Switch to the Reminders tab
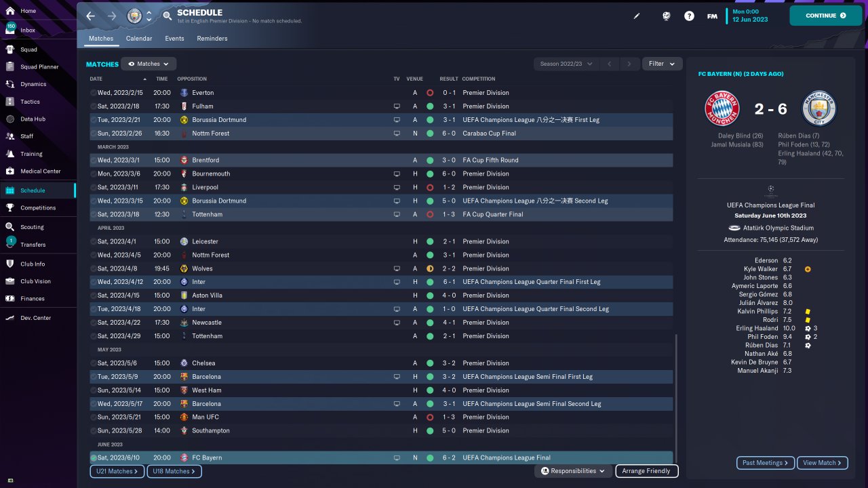The height and width of the screenshot is (488, 868). (212, 39)
